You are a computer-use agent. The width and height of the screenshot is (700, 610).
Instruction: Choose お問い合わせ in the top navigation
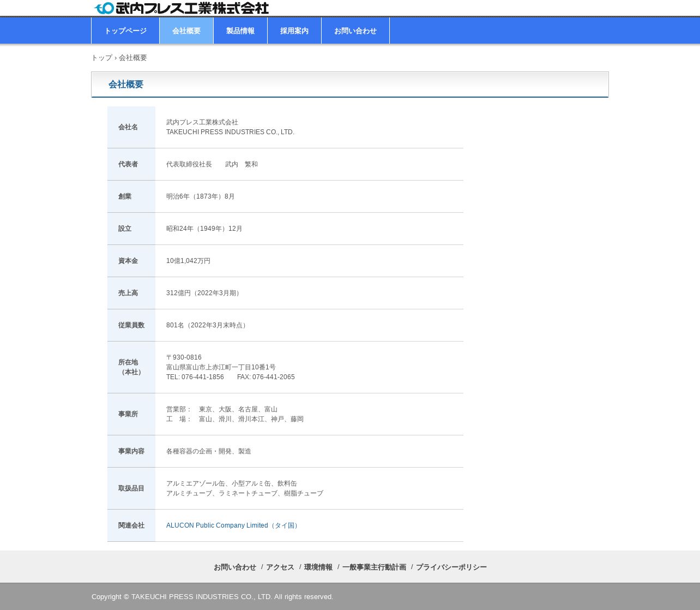(355, 31)
